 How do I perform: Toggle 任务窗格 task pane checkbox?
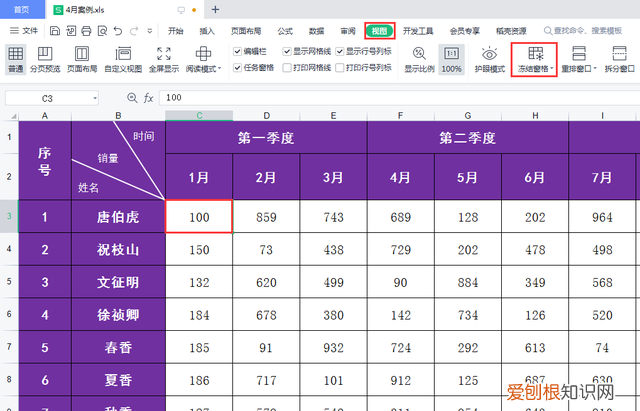click(237, 67)
